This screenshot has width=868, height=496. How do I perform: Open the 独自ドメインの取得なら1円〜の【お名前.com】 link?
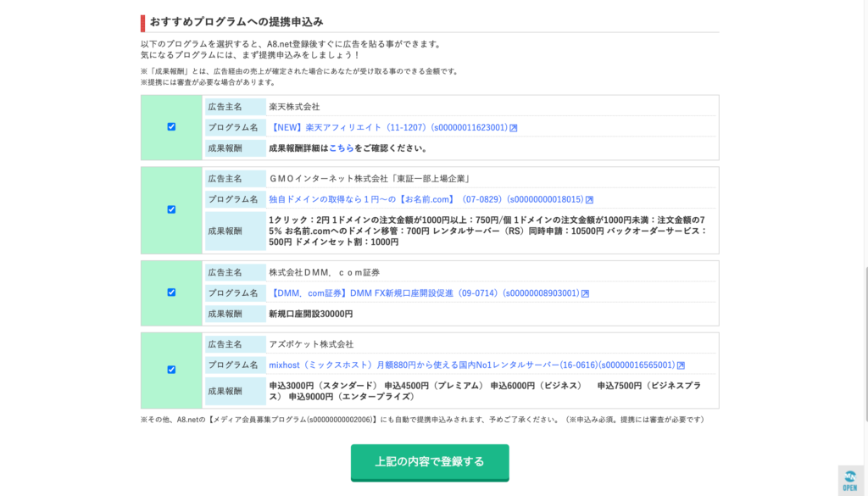pos(426,199)
